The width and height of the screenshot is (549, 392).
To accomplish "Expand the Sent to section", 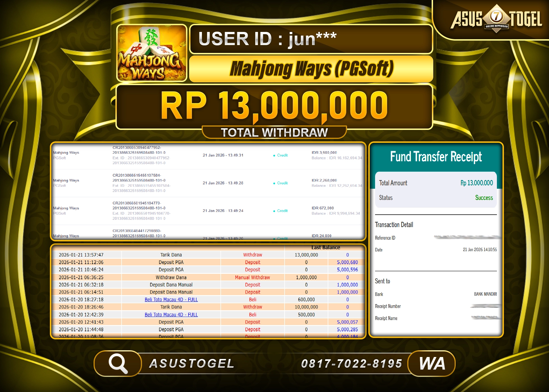I will pyautogui.click(x=382, y=281).
